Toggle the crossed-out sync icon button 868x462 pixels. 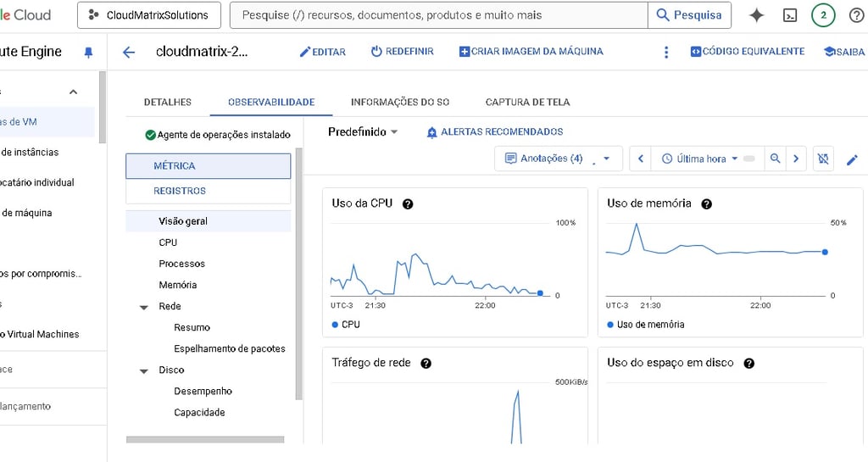point(823,159)
